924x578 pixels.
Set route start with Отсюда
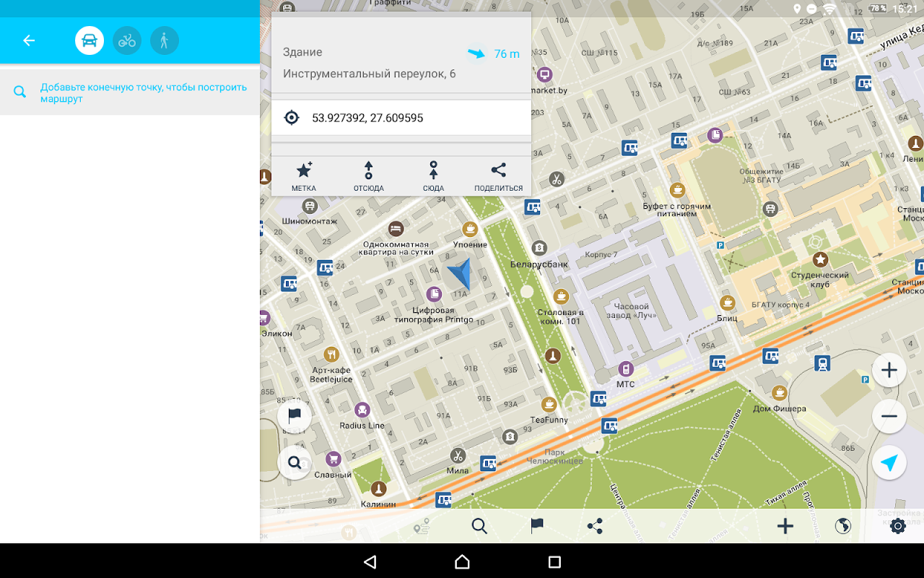coord(368,176)
